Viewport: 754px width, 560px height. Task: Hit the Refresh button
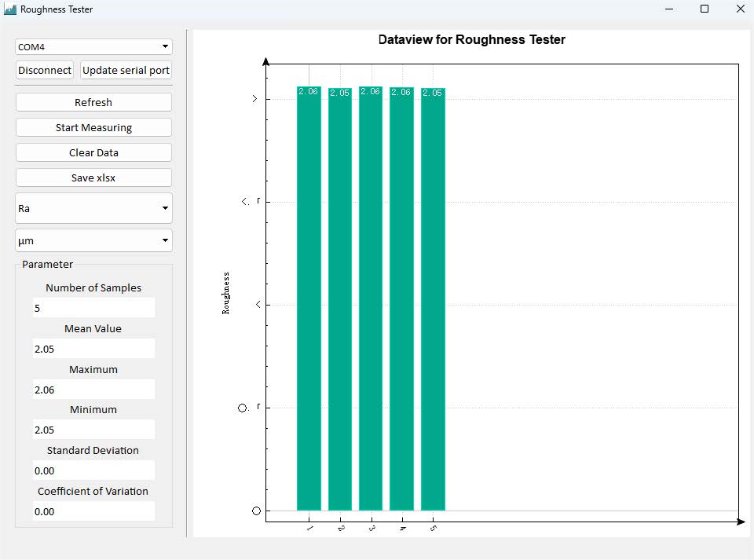pos(93,102)
